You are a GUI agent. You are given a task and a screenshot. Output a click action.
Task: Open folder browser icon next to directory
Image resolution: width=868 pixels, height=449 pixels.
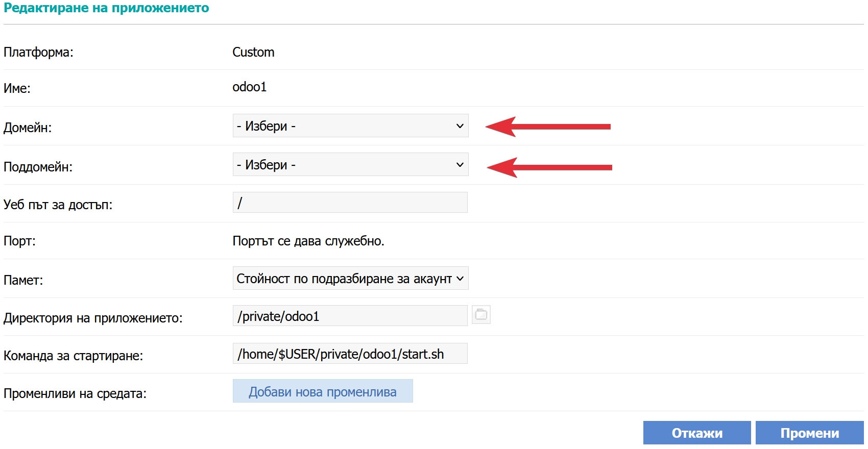click(x=481, y=315)
